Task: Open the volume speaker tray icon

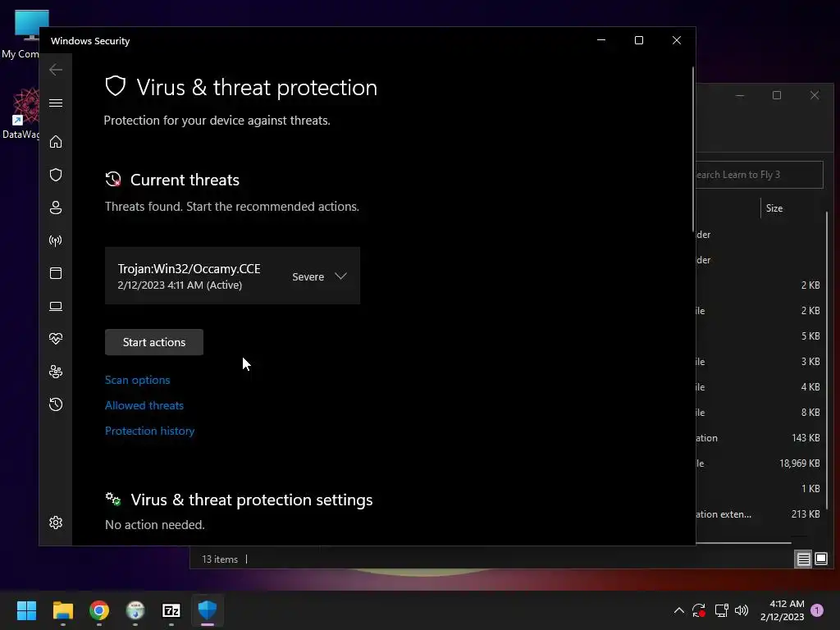Action: coord(742,610)
